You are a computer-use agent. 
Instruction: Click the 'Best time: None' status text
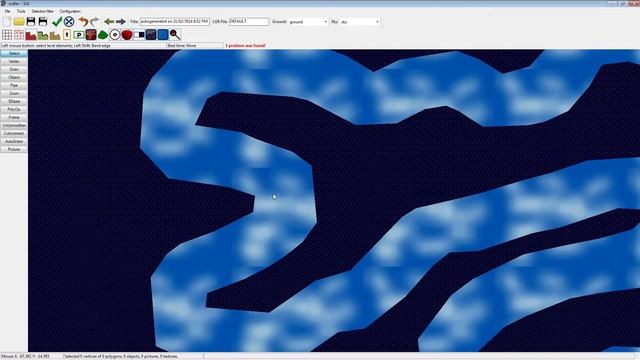tap(182, 46)
